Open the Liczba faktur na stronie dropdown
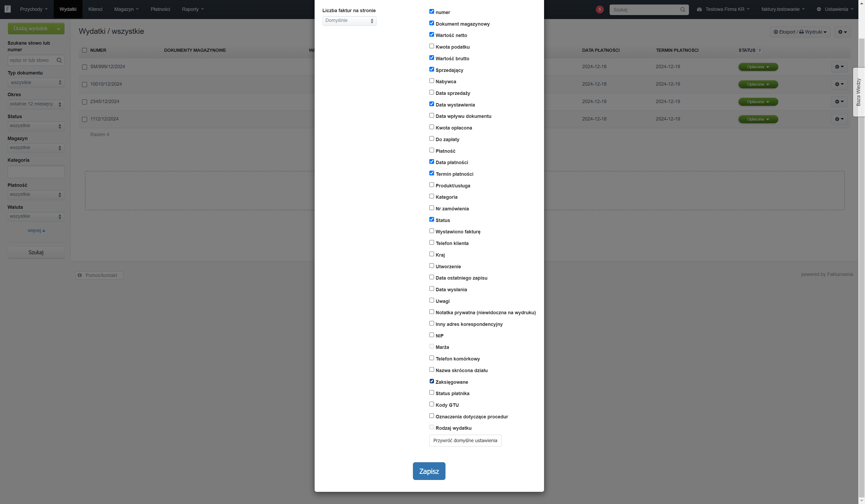This screenshot has width=865, height=504. click(x=349, y=21)
